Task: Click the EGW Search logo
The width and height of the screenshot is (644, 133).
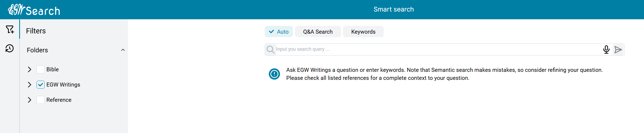Action: [34, 10]
